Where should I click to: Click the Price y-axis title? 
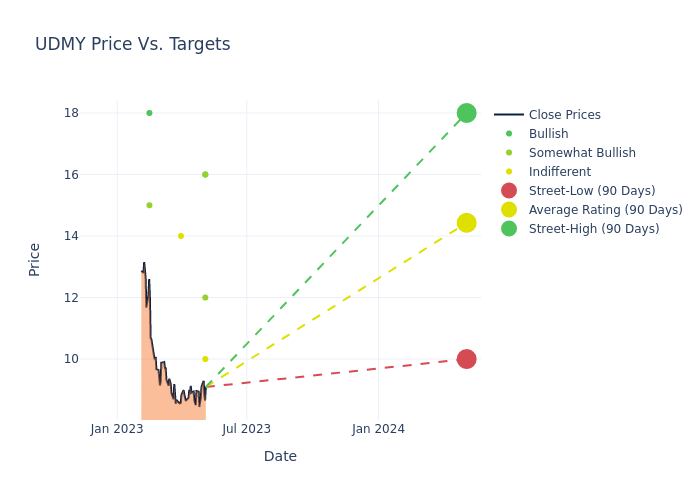point(35,259)
